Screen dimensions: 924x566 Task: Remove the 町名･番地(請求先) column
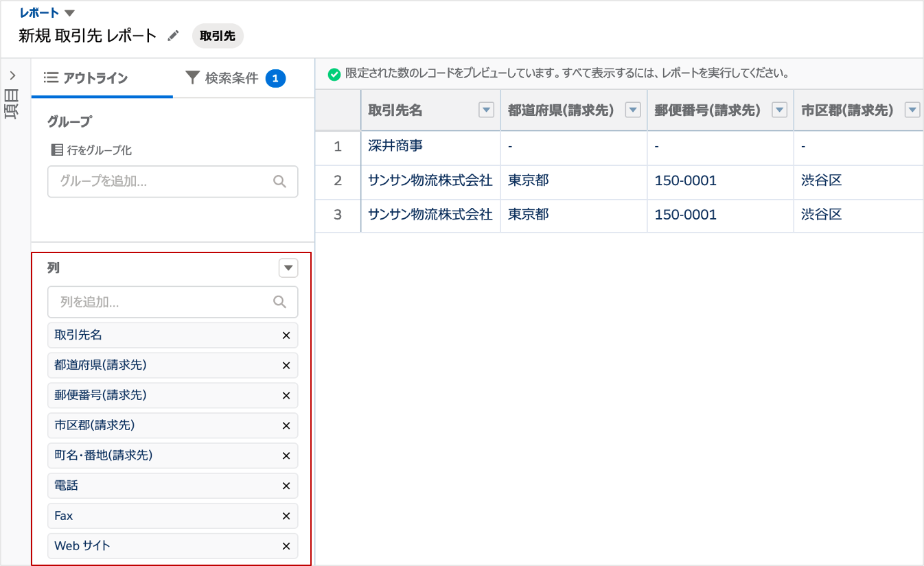pyautogui.click(x=286, y=456)
